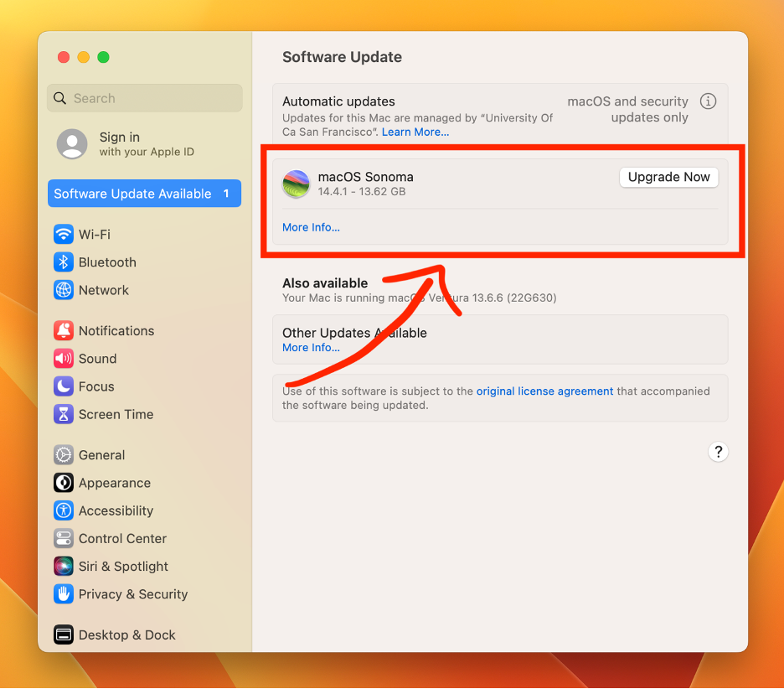The image size is (784, 689).
Task: Open Bluetooth settings via its icon
Action: [x=64, y=262]
